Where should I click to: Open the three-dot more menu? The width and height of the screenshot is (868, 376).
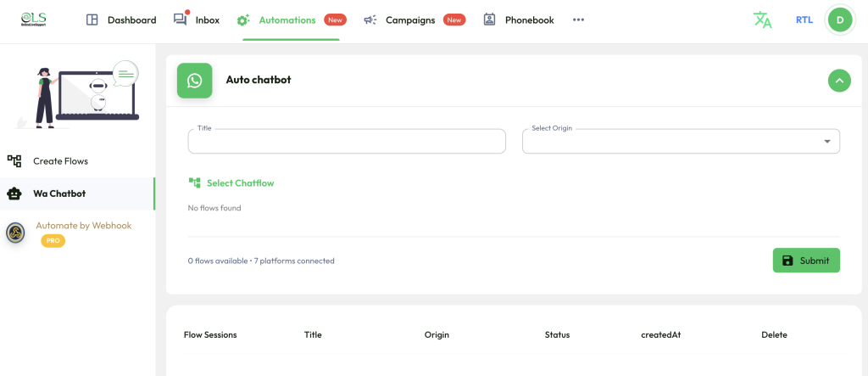click(x=578, y=20)
